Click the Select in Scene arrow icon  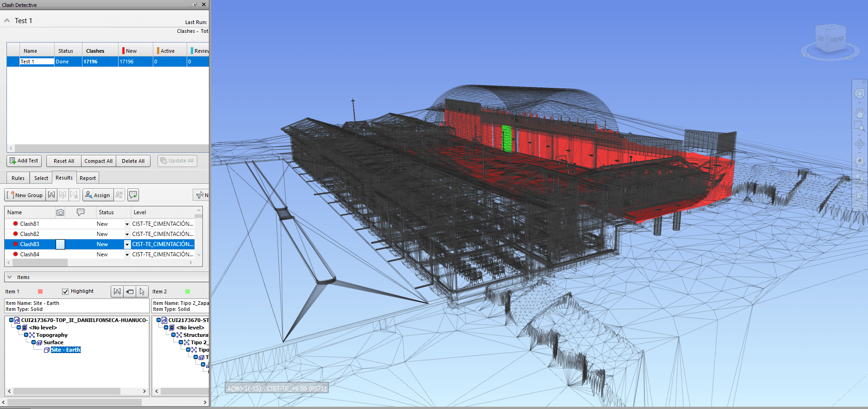[142, 291]
